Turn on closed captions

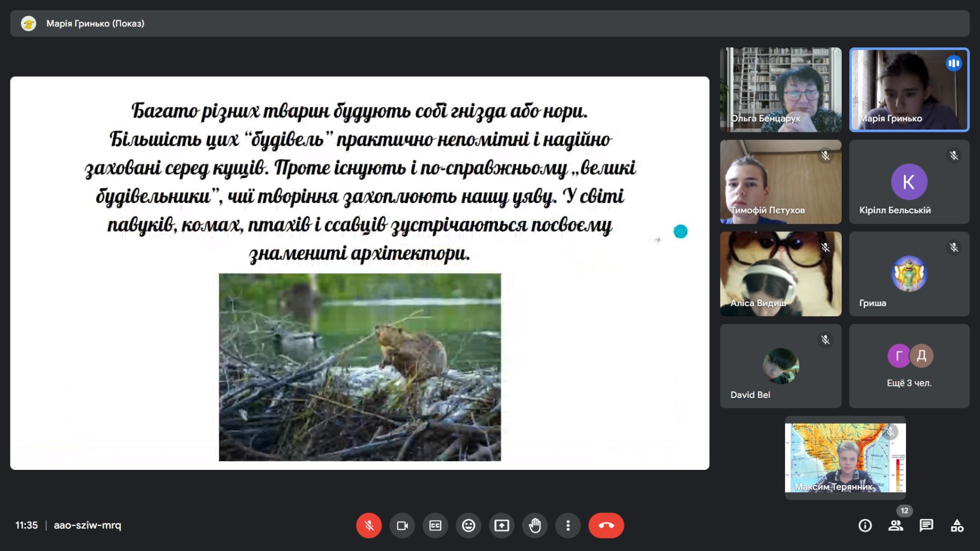coord(436,525)
